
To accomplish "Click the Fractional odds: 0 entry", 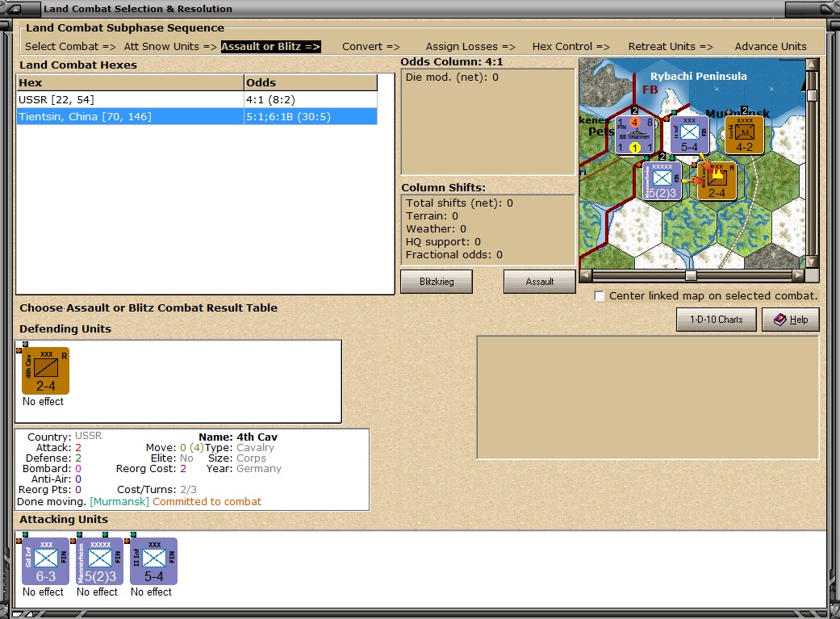I will tap(453, 254).
